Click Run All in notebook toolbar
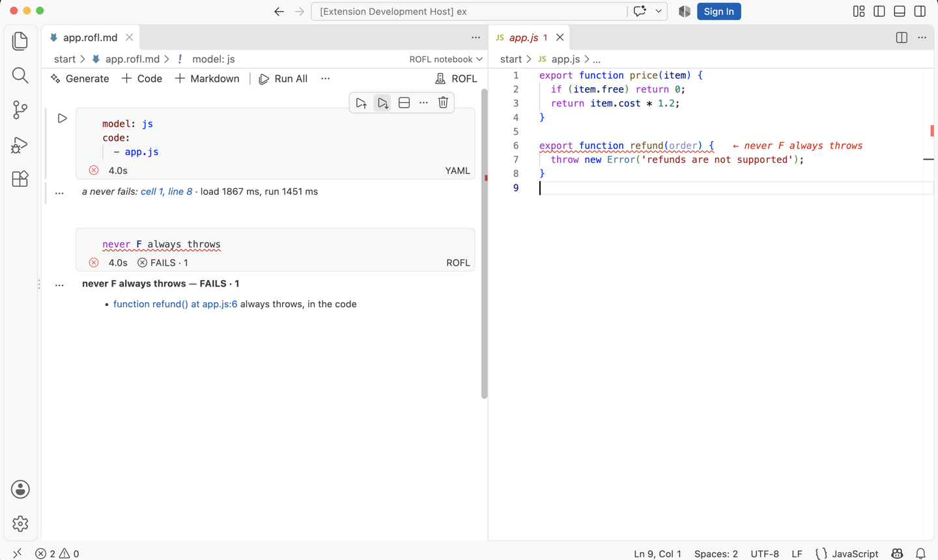This screenshot has height=560, width=938. pos(283,79)
